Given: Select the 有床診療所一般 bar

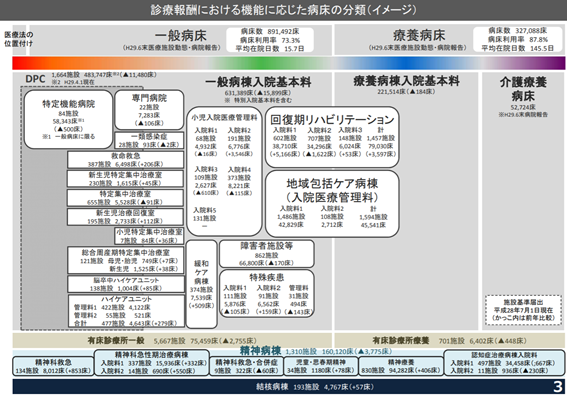Looking at the screenshot, I should pyautogui.click(x=172, y=340).
